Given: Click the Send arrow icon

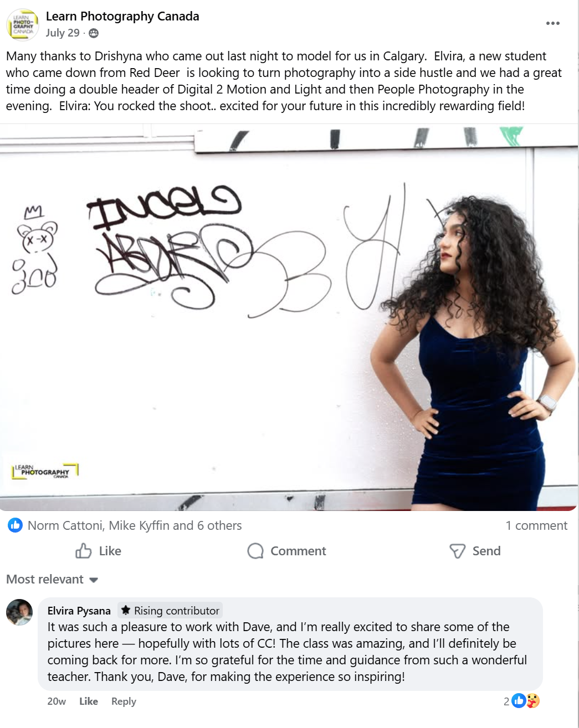Looking at the screenshot, I should [457, 551].
